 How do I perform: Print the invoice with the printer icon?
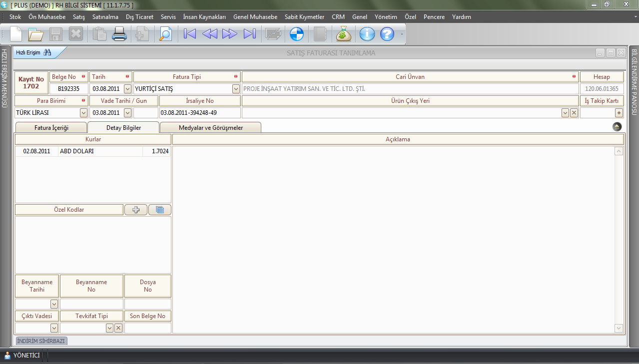(x=119, y=34)
